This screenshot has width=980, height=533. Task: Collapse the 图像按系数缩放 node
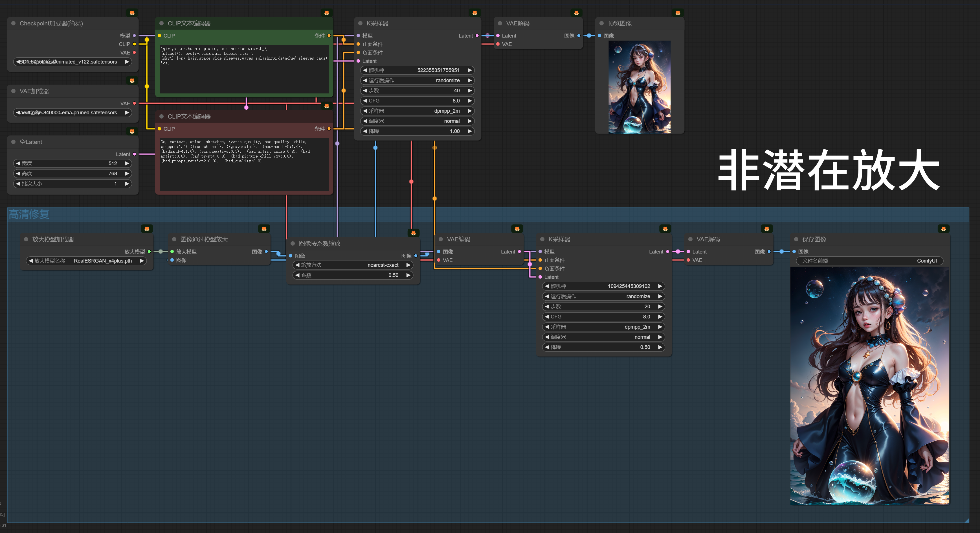click(x=293, y=243)
